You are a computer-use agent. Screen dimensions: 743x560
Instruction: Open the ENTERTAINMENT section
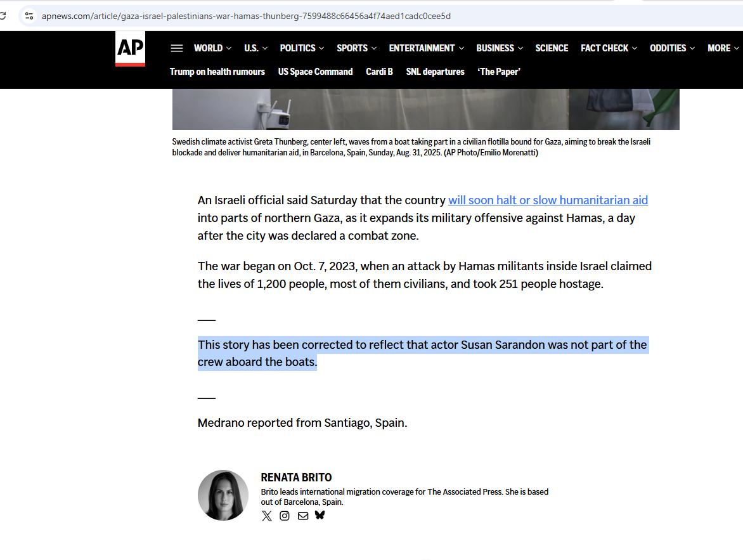point(422,48)
